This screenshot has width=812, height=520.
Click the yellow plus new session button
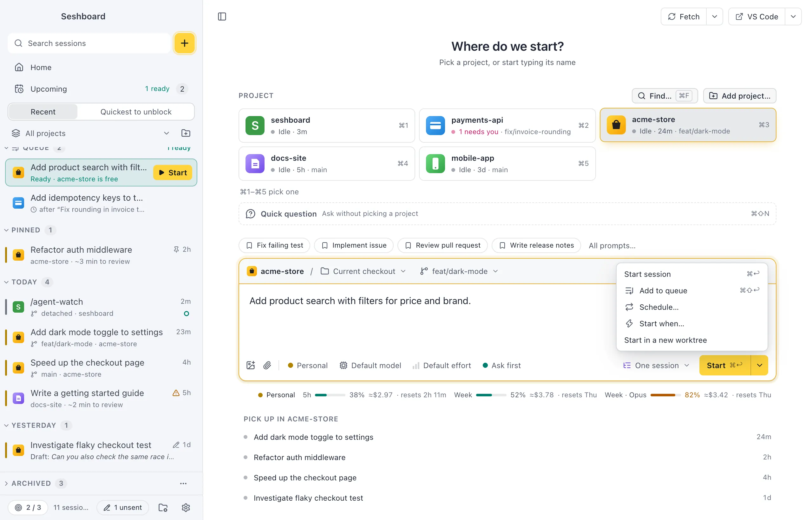click(184, 43)
